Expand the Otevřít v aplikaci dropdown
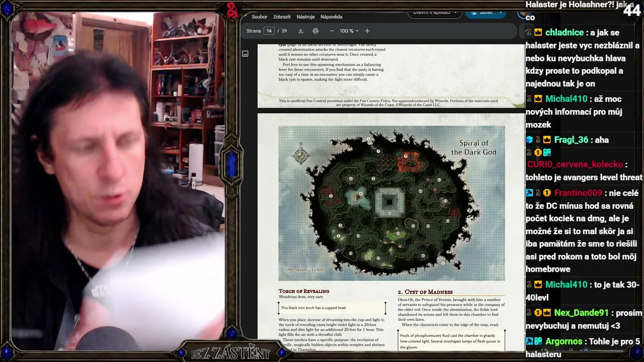Image resolution: width=644 pixels, height=362 pixels. click(435, 12)
